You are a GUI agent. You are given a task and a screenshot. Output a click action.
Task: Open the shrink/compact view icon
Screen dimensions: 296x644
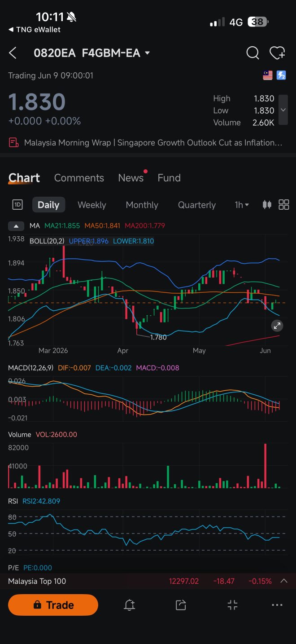pos(232,605)
